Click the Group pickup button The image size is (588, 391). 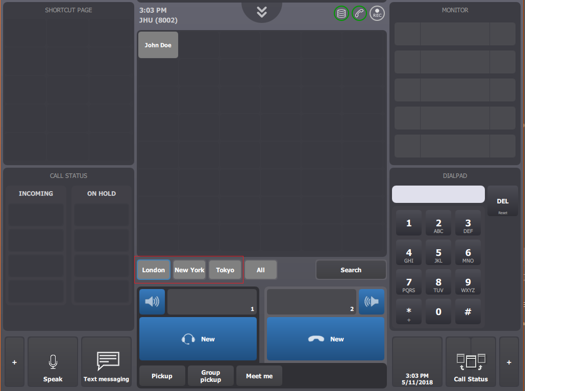pos(211,376)
